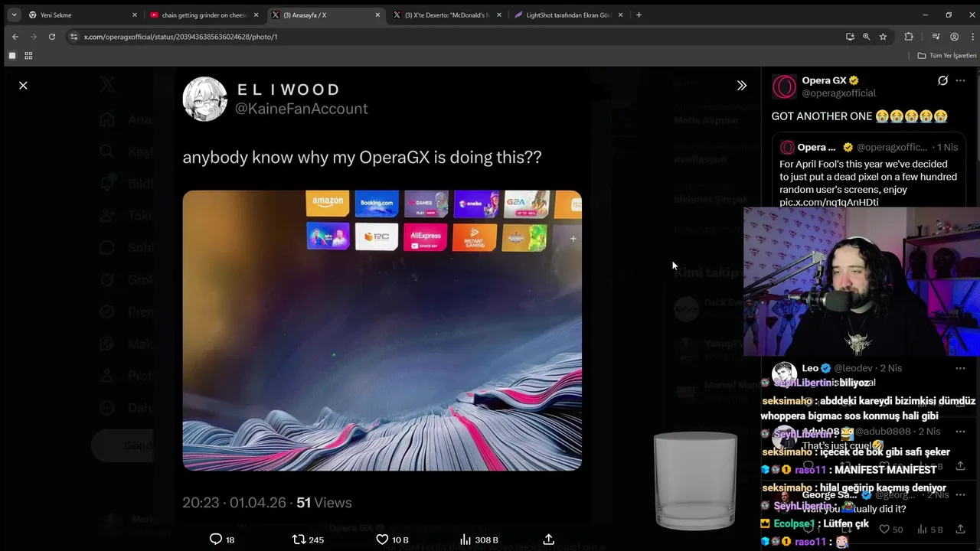Close the photo viewer with the X
The height and width of the screenshot is (551, 980).
coord(23,86)
